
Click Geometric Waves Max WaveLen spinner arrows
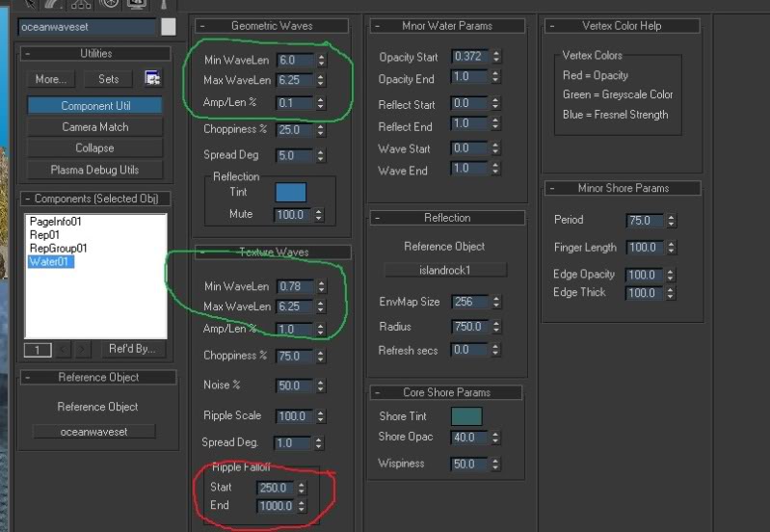click(321, 80)
